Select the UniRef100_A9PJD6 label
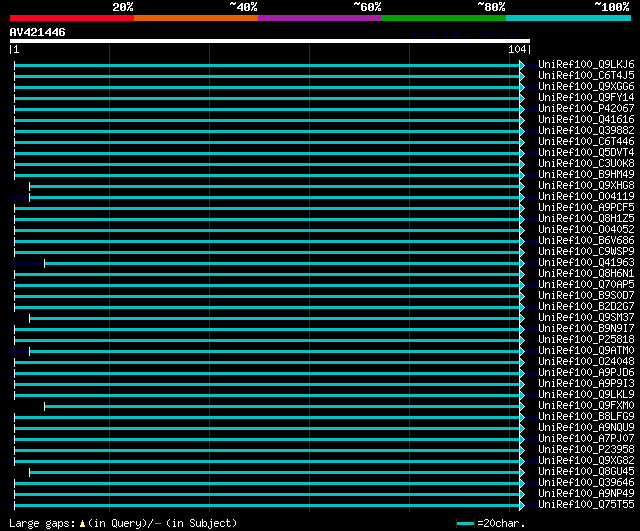 click(x=586, y=373)
